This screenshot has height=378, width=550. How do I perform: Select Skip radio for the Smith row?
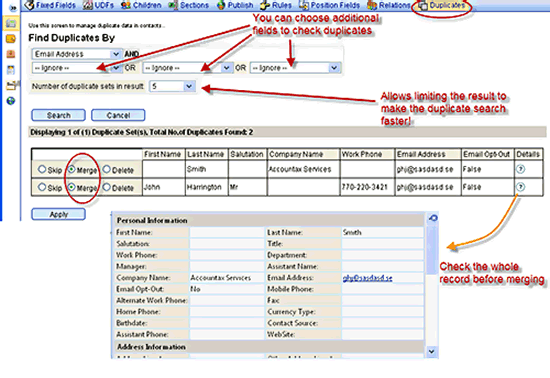point(42,169)
